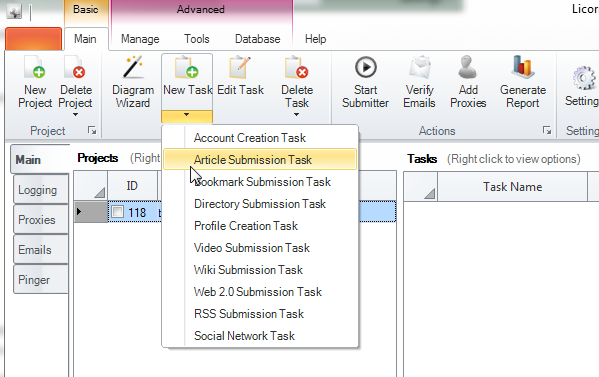Click the Generate Report chart icon
This screenshot has width=599, height=377.
(x=523, y=67)
